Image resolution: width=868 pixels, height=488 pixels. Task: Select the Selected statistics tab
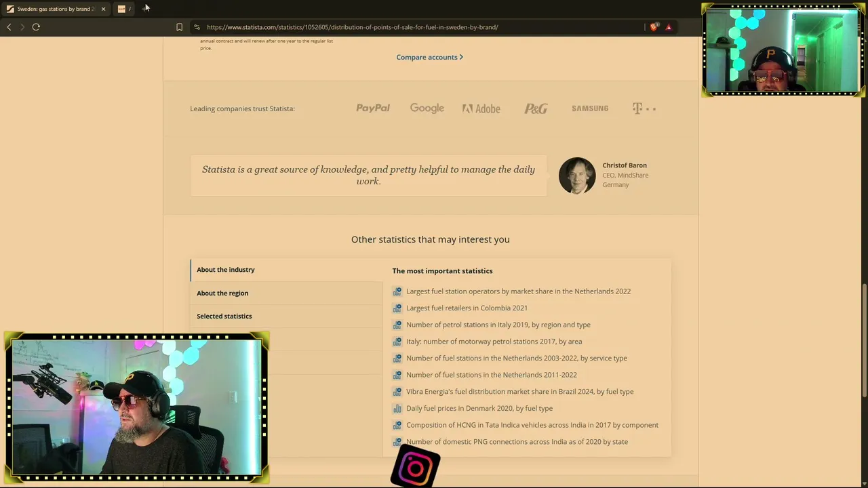tap(286, 316)
